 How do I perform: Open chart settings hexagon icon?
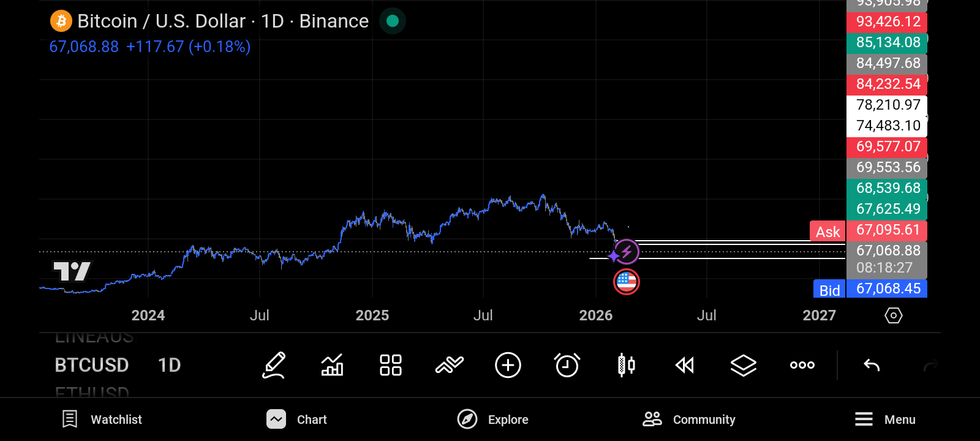click(x=894, y=315)
